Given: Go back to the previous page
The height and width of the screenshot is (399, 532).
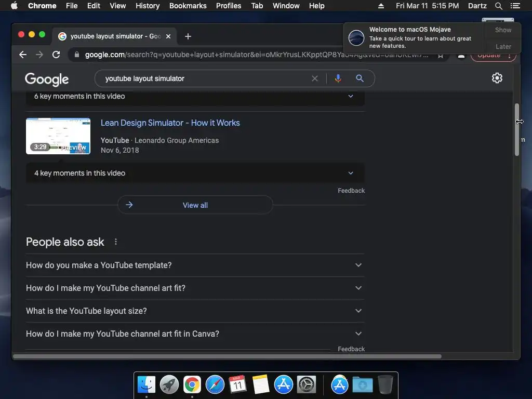Looking at the screenshot, I should (23, 55).
